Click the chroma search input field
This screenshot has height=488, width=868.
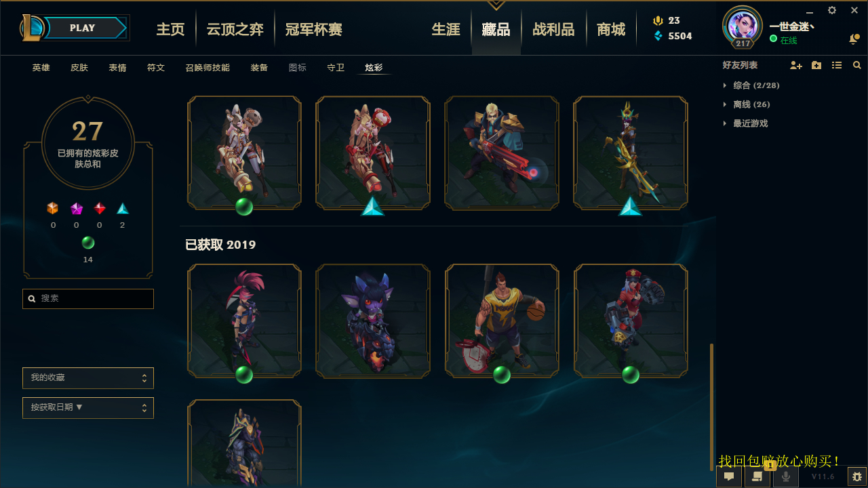coord(88,299)
